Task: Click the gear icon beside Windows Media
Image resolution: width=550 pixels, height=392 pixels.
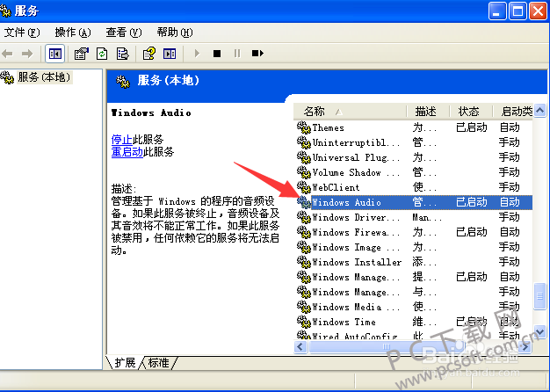Action: (x=304, y=307)
